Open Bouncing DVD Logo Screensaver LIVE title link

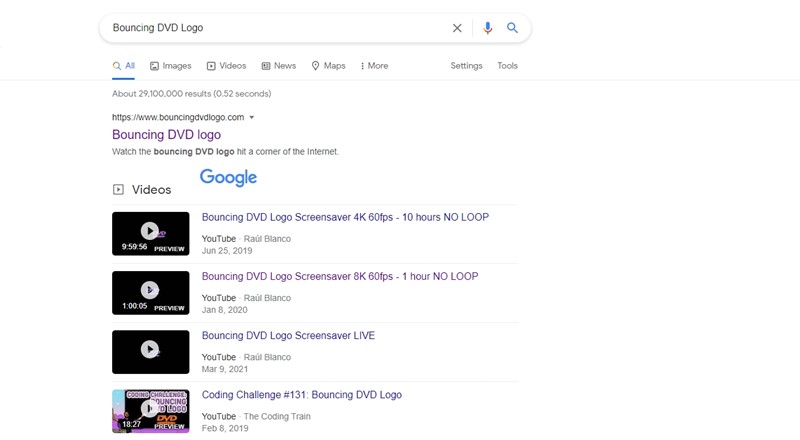[x=288, y=336]
